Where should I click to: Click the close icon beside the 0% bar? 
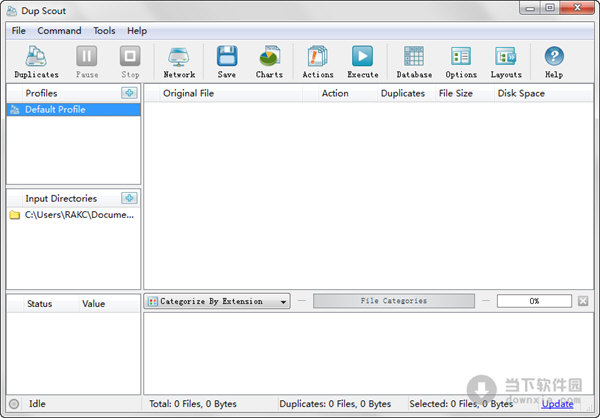[583, 301]
